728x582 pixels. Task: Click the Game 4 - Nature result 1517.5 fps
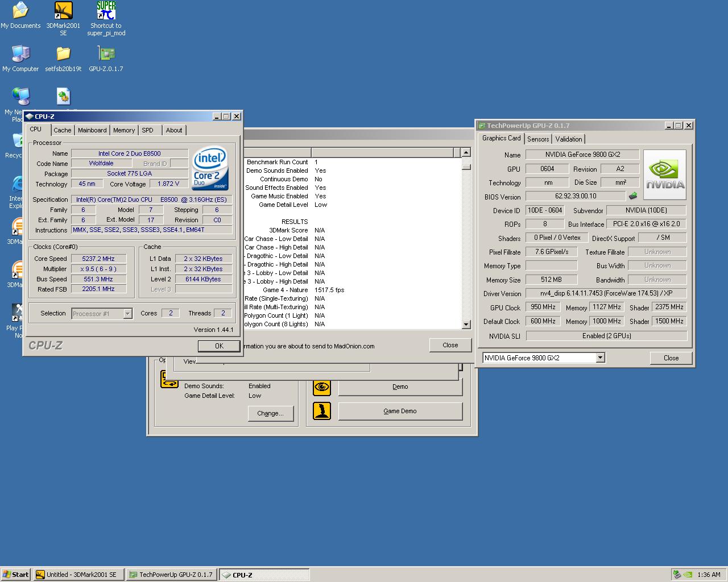pyautogui.click(x=329, y=290)
